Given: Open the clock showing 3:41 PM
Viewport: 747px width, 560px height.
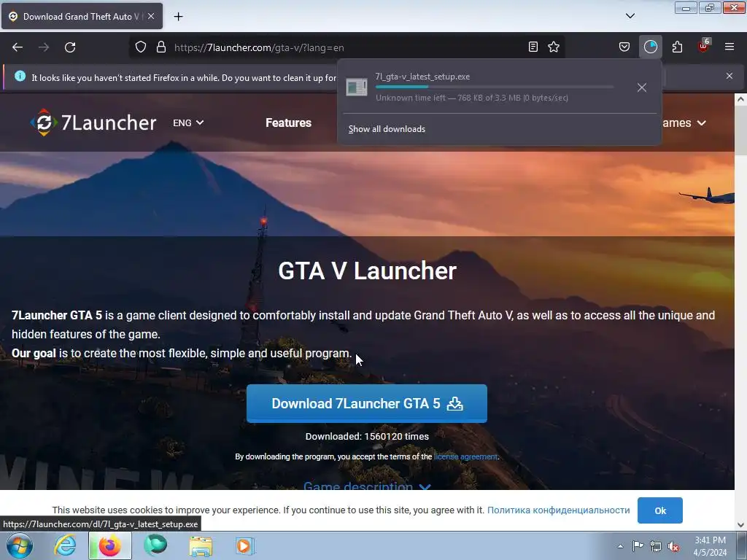Looking at the screenshot, I should coord(710,546).
